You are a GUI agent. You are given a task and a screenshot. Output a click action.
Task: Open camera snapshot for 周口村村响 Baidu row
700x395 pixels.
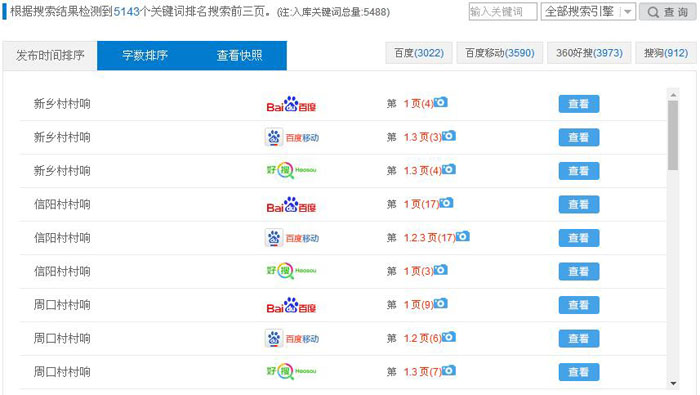coord(441,304)
